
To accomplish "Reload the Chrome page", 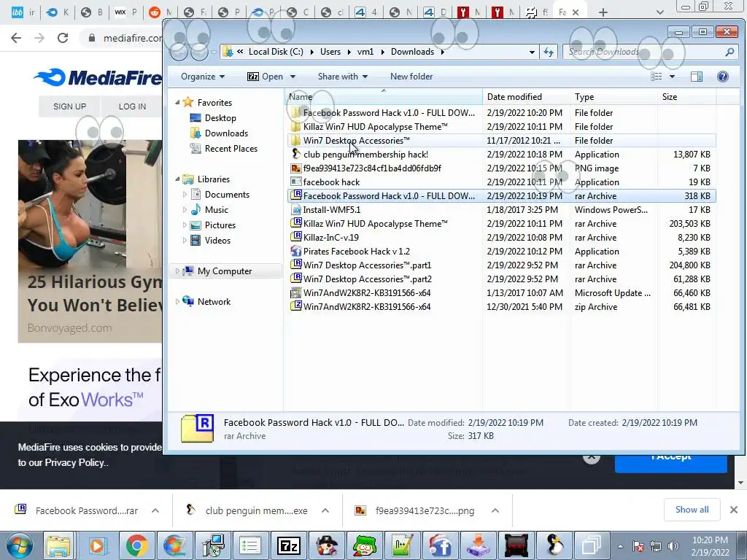I will coord(63,38).
